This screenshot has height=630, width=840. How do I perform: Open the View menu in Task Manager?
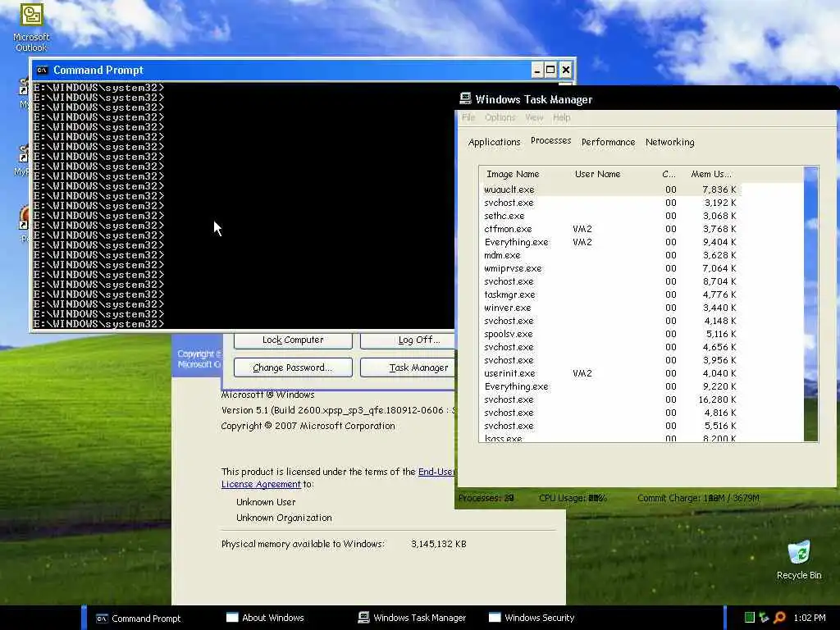[534, 117]
